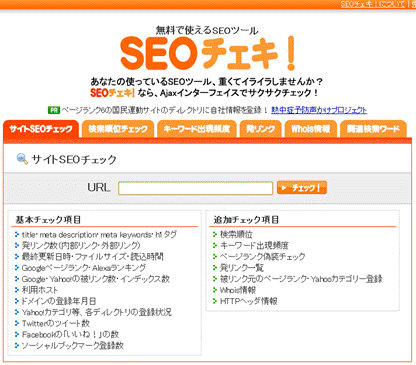Click the URL input field

195,188
